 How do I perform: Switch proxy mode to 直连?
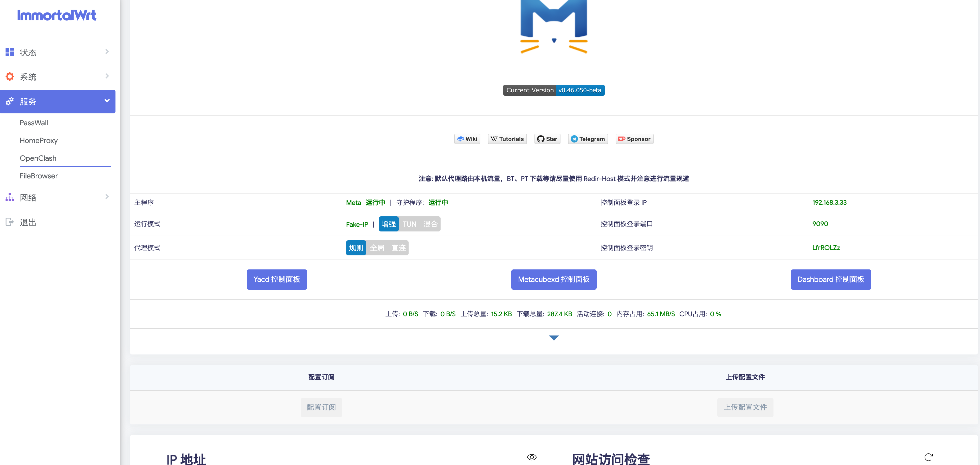398,248
